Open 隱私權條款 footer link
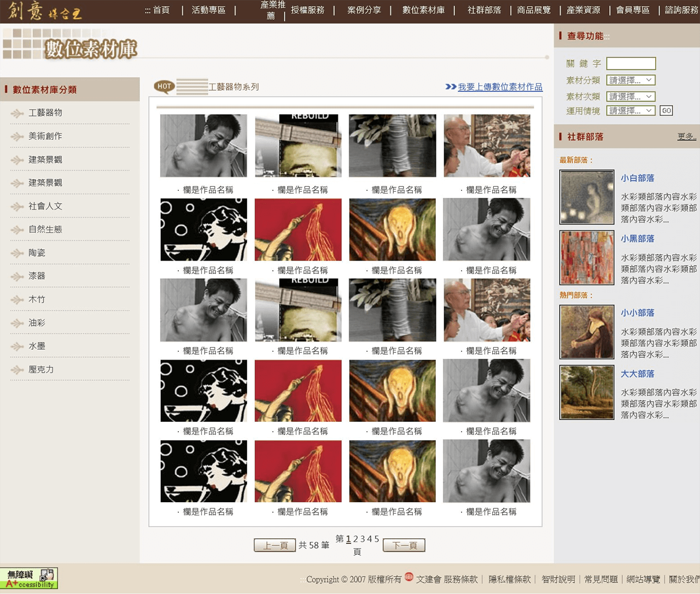Viewport: 700px width, 594px height. [509, 579]
